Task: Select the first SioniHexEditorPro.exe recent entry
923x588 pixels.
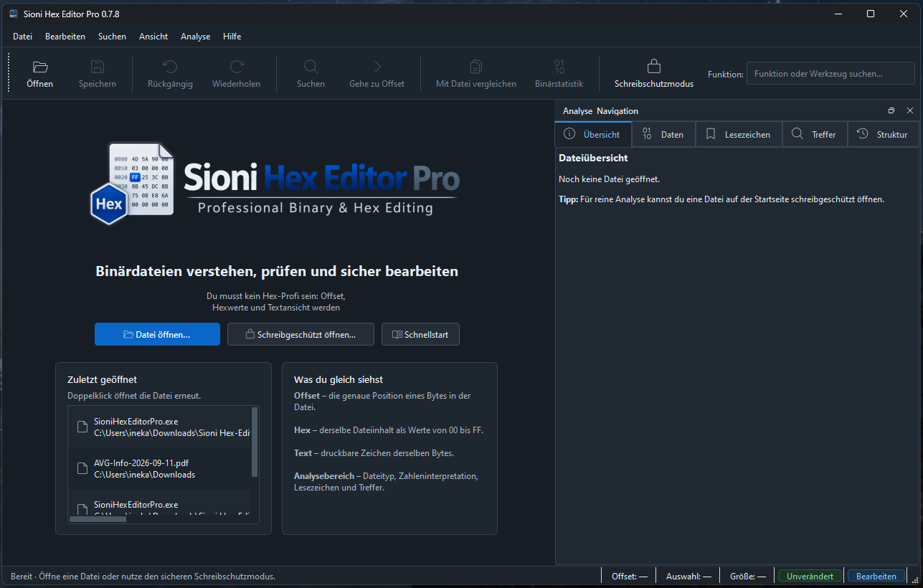Action: point(159,427)
